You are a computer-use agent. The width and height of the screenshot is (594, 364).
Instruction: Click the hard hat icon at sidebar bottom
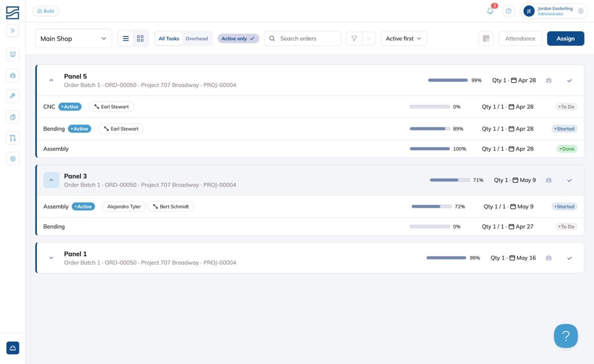(x=13, y=348)
